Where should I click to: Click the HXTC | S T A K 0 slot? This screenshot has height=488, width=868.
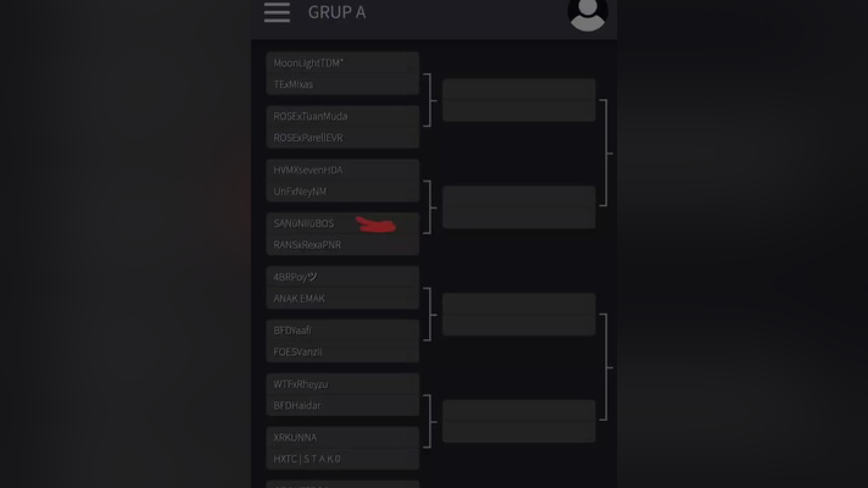342,459
